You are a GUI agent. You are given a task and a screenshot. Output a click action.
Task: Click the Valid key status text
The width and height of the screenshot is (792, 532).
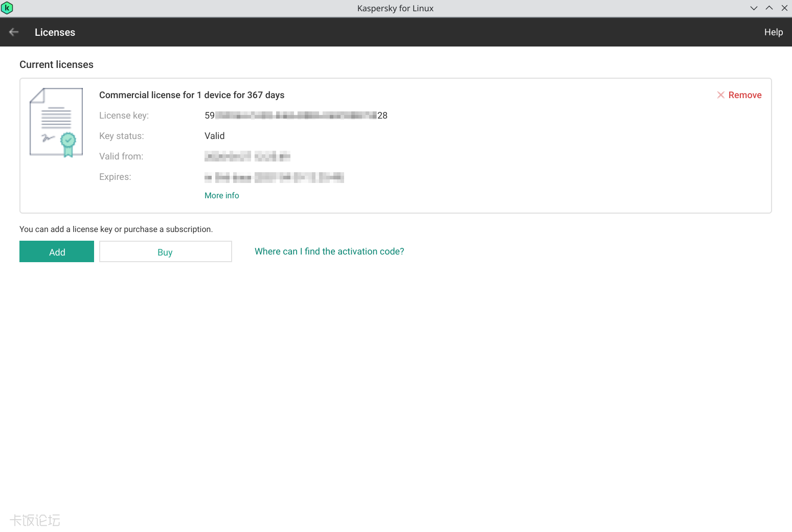(x=215, y=136)
